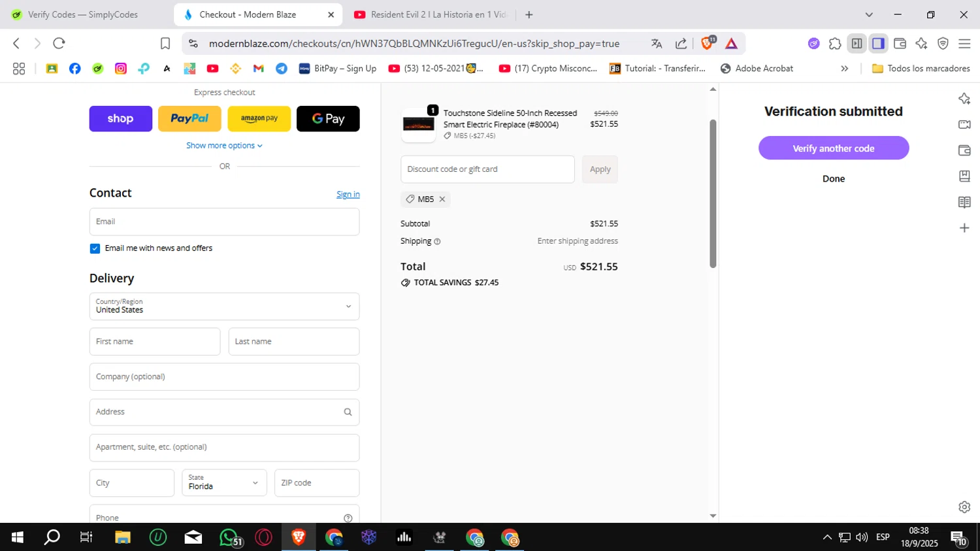Open Instagram bookmark icon
The height and width of the screenshot is (551, 980).
click(121, 69)
